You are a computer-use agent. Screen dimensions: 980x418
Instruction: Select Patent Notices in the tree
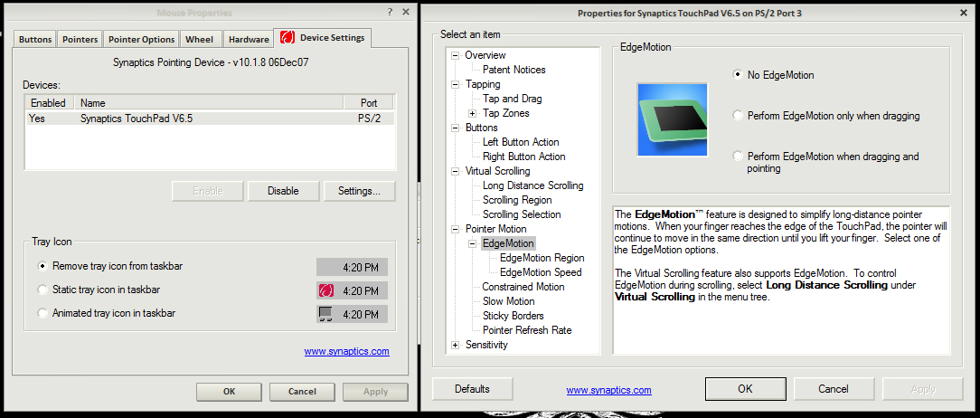pos(514,70)
